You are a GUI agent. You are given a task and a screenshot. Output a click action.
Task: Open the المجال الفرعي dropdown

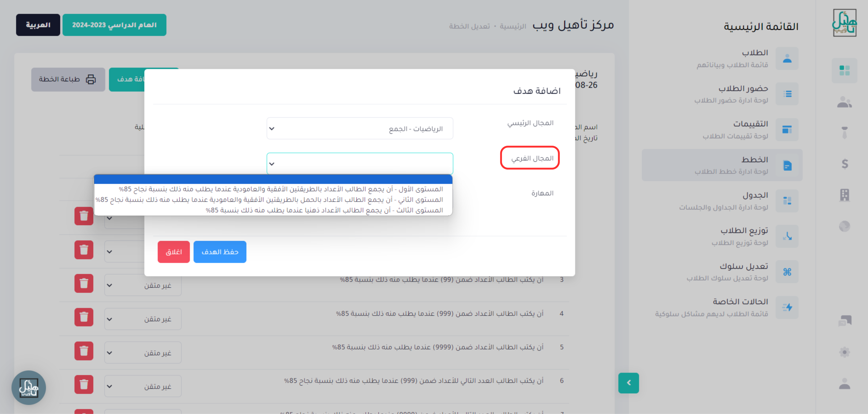click(x=360, y=164)
